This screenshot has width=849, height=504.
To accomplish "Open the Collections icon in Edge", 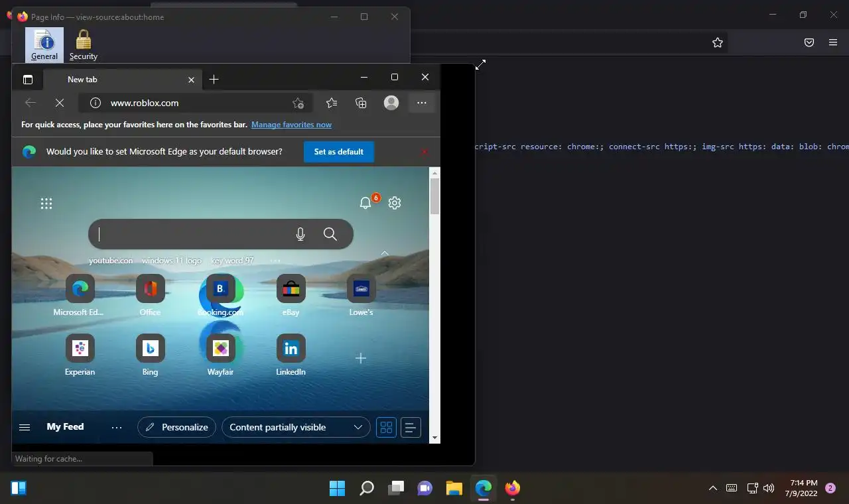I will tap(361, 103).
